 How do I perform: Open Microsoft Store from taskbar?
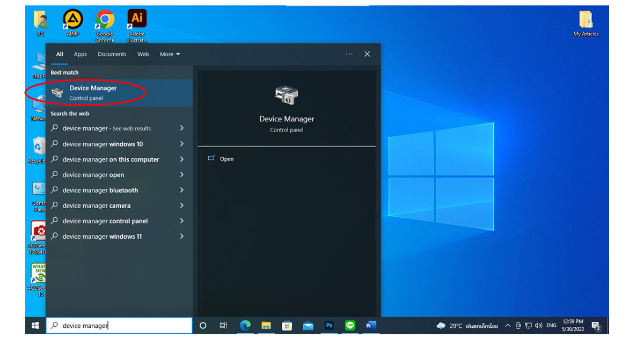tap(287, 325)
